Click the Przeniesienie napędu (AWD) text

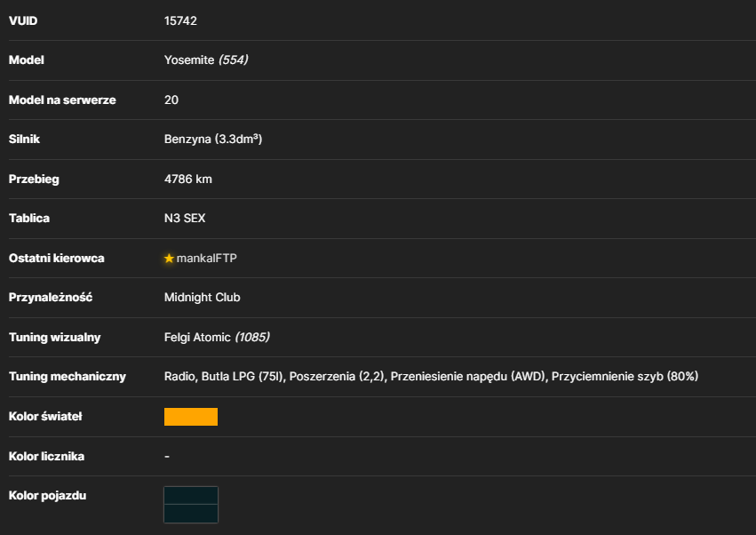click(x=467, y=376)
